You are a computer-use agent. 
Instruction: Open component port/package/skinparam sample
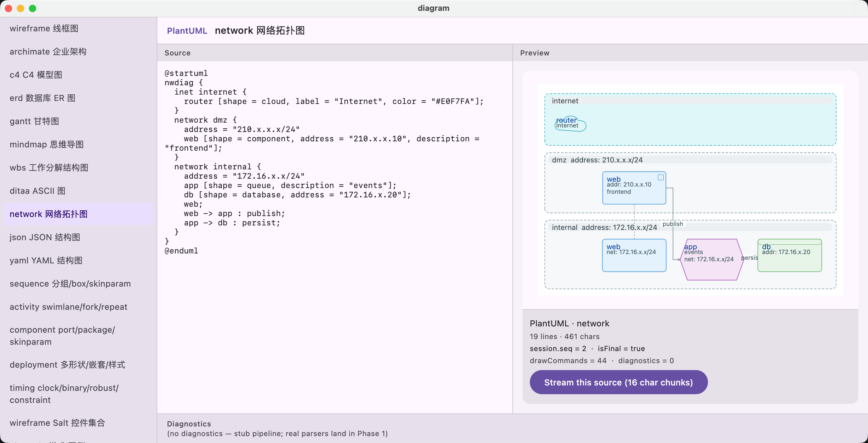[78, 336]
